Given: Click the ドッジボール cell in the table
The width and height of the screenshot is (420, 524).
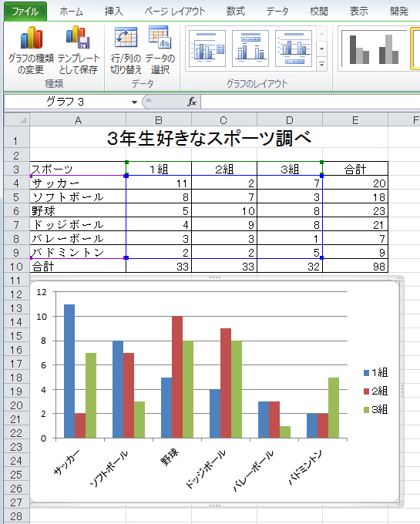Looking at the screenshot, I should (x=78, y=224).
